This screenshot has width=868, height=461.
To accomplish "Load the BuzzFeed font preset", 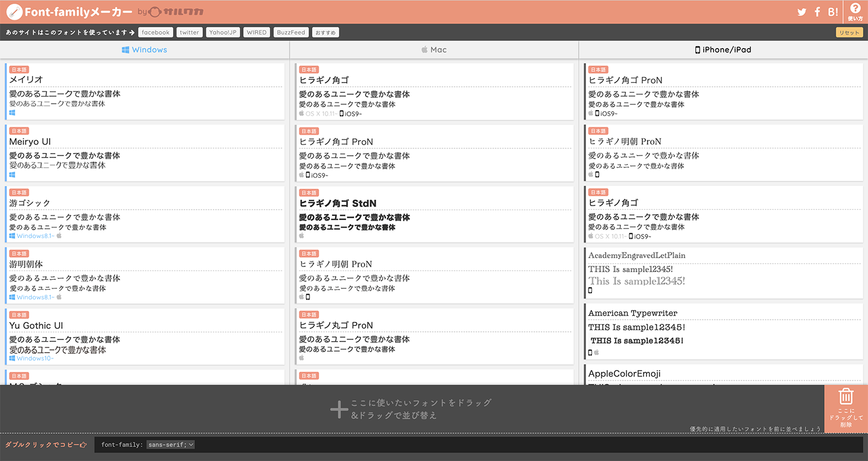I will point(291,32).
